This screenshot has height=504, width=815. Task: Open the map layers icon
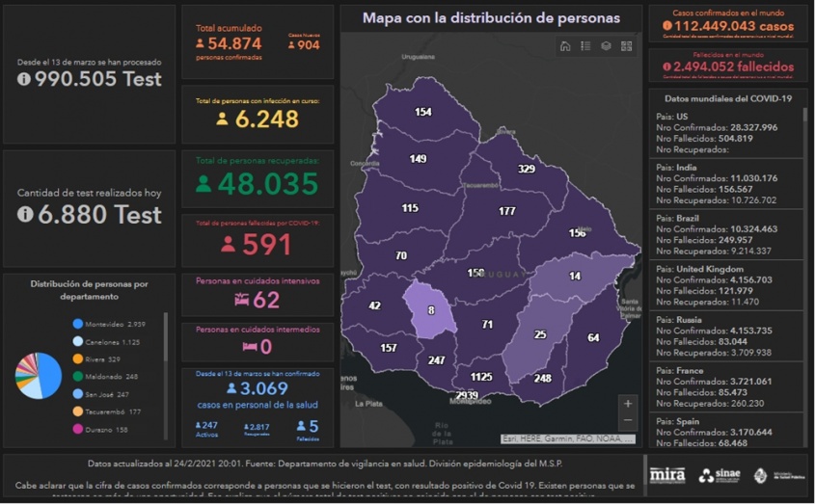(606, 46)
